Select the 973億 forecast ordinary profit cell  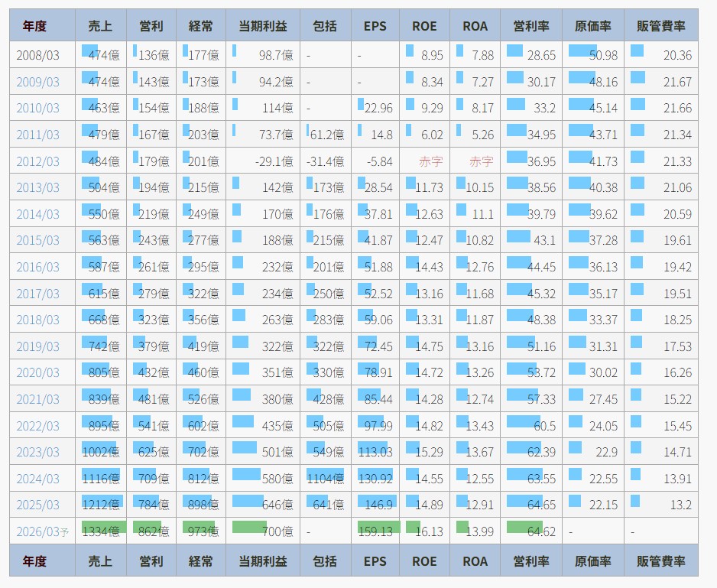(x=201, y=531)
